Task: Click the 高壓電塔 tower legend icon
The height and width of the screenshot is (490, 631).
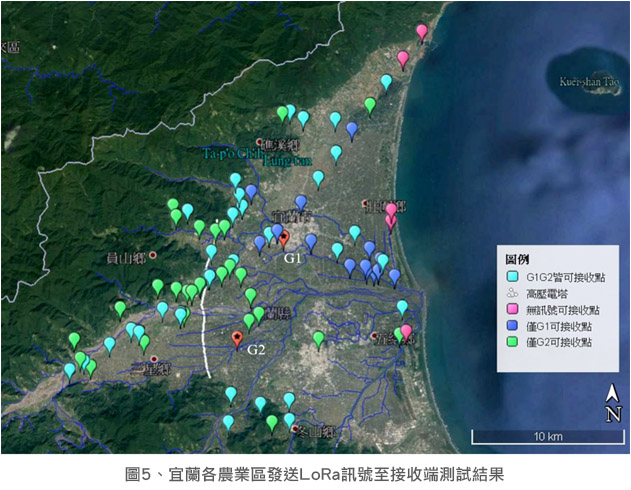Action: coord(512,293)
